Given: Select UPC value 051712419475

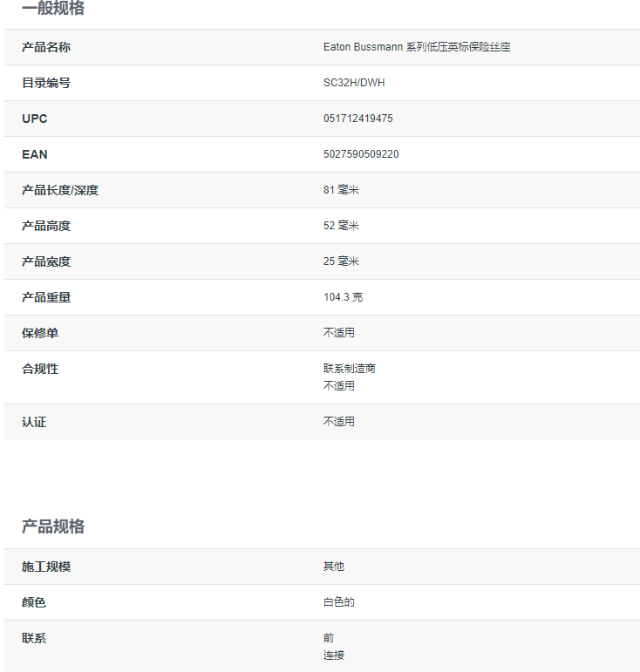Looking at the screenshot, I should (358, 119).
